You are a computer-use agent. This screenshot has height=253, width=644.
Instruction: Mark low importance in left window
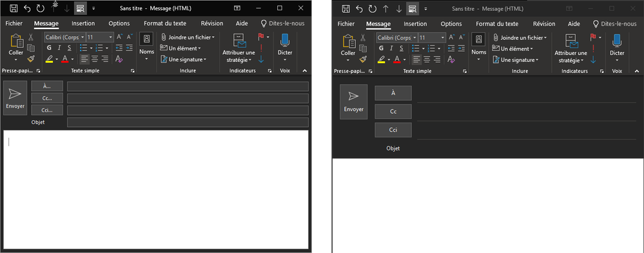pyautogui.click(x=261, y=59)
